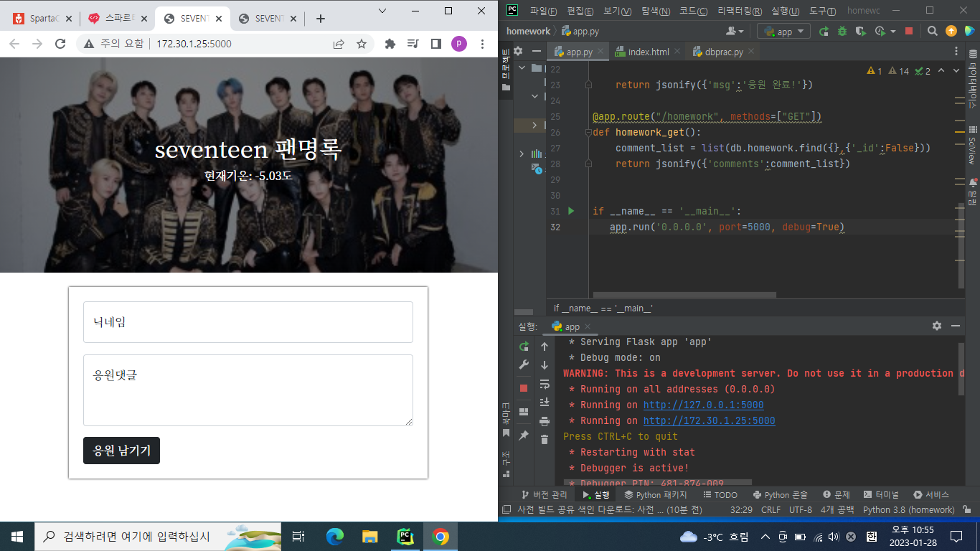The width and height of the screenshot is (980, 551).
Task: Go to previous highlighted error chevron
Action: (941, 70)
